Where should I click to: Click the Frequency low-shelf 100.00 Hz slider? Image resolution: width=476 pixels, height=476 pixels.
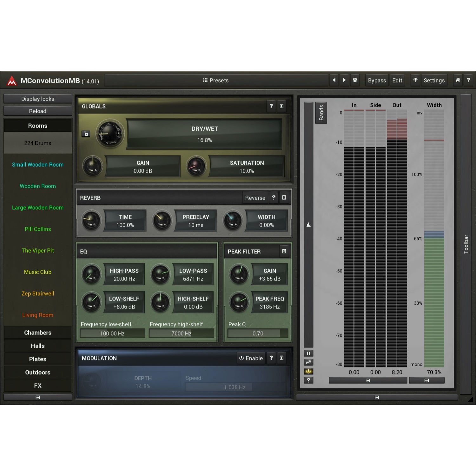point(112,334)
